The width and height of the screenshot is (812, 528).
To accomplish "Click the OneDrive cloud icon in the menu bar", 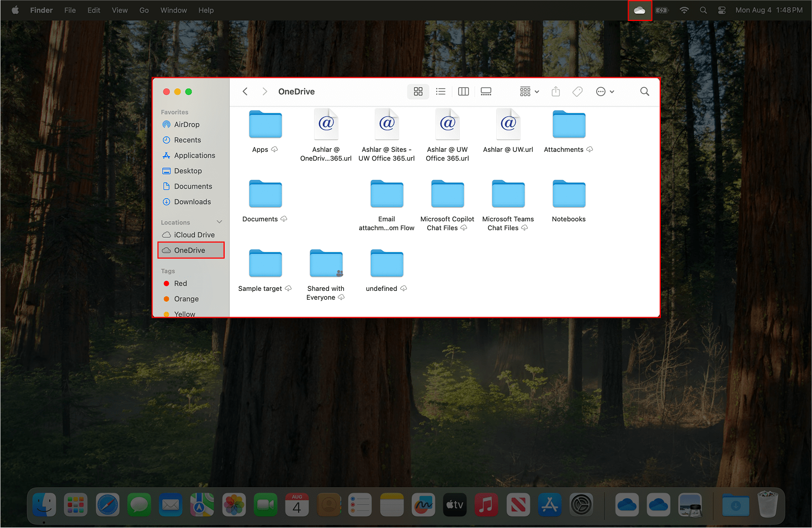I will point(640,10).
